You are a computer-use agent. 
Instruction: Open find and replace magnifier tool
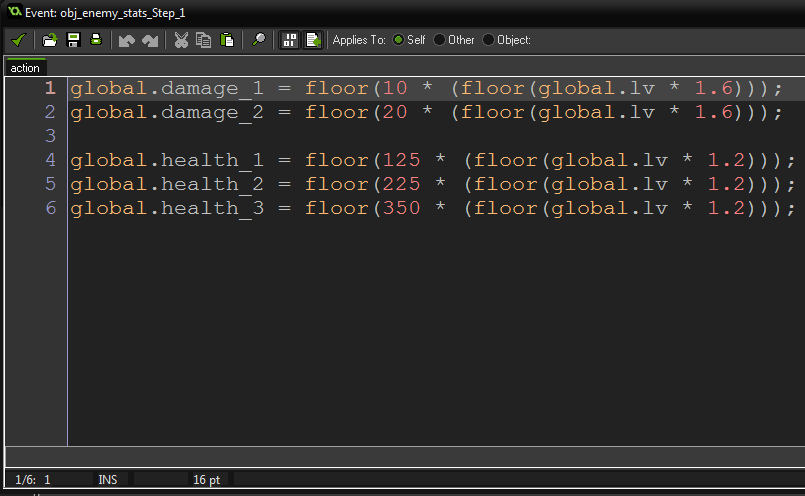pyautogui.click(x=258, y=40)
